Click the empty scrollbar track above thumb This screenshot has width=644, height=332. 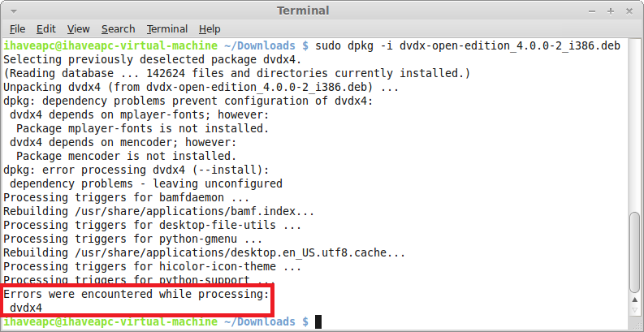pos(635,125)
